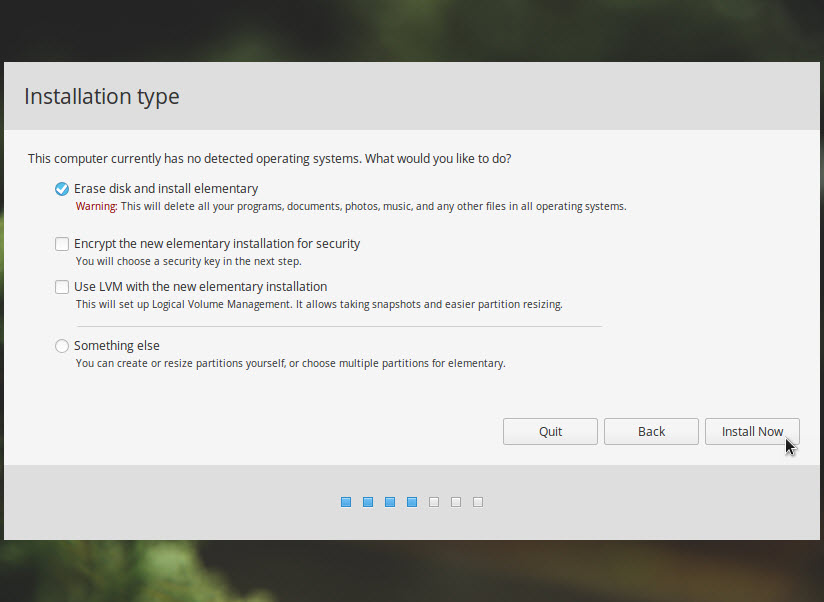Click 'You will choose a security key' description
This screenshot has width=824, height=602.
pos(189,261)
